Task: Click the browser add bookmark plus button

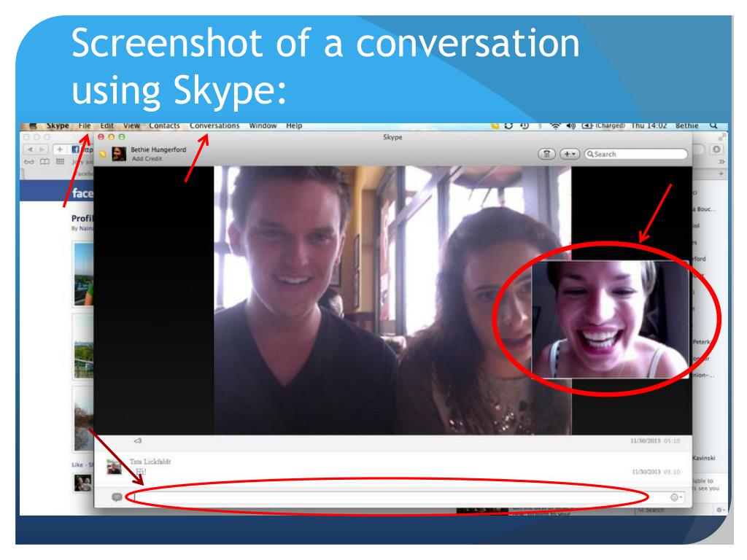Action: [x=60, y=149]
